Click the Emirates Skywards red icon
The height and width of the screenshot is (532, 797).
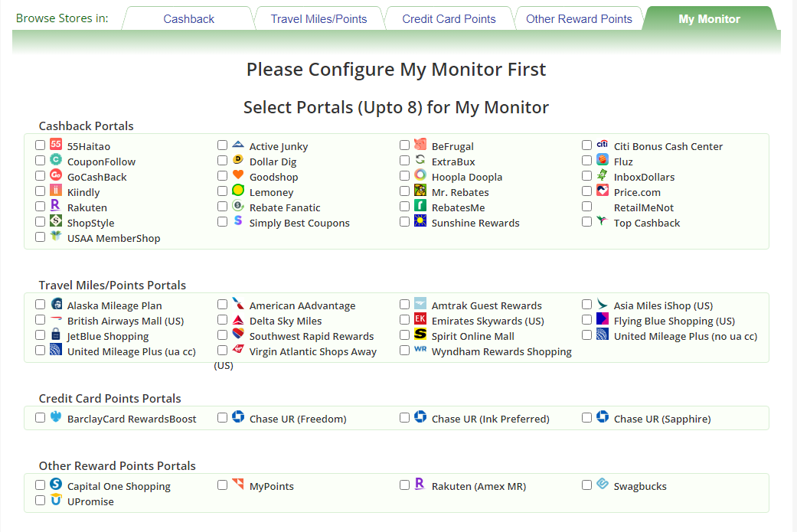tap(420, 319)
